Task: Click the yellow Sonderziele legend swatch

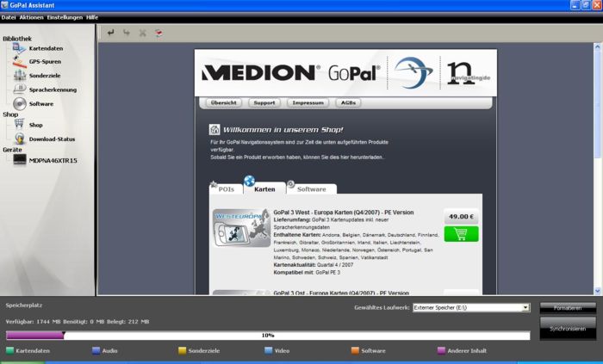Action: pyautogui.click(x=183, y=350)
